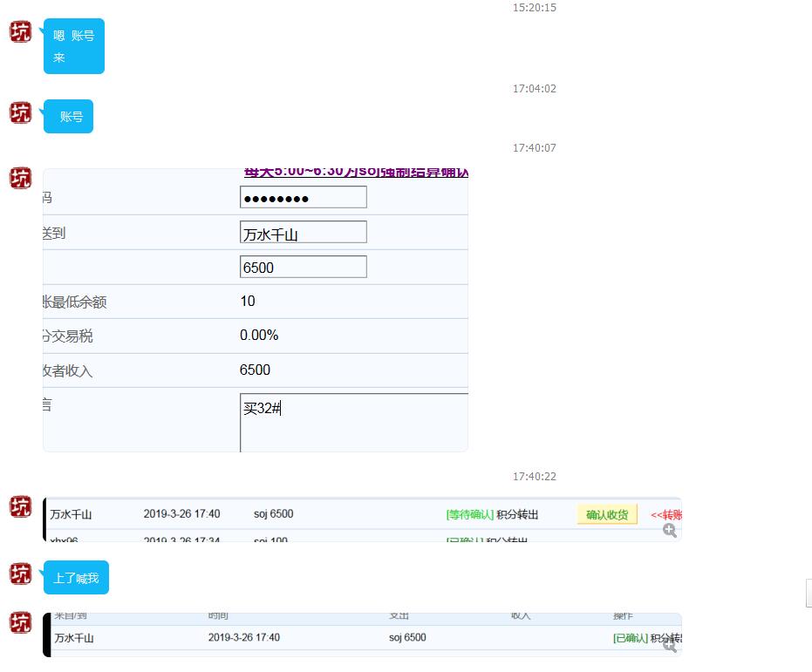Select the '上了喊我' chat bubble
The image size is (812, 672).
point(76,578)
